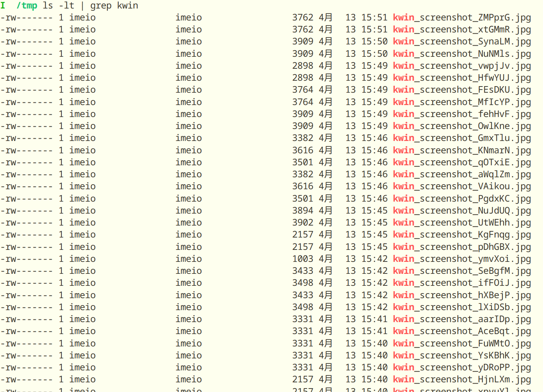Screen dimensions: 543x392
Task: Click the filename kwin_screenshot_KgFnqg.jpg
Action: [462, 235]
